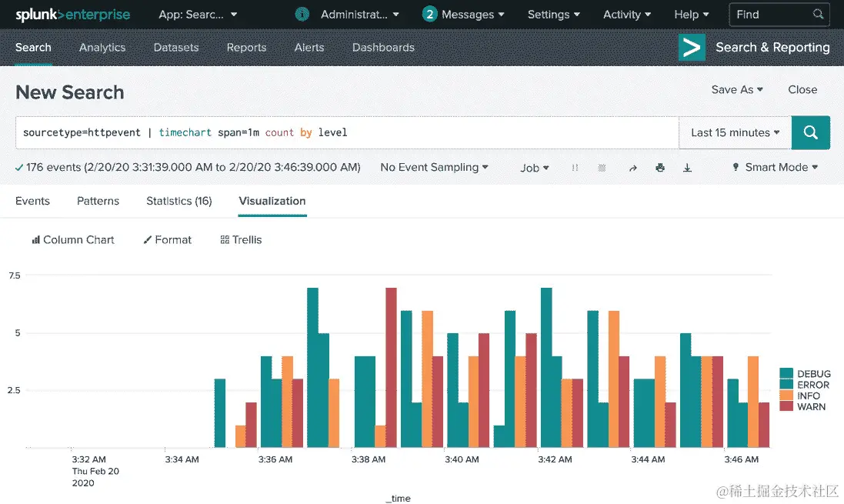Open the Help menu
This screenshot has width=844, height=504.
click(x=691, y=15)
